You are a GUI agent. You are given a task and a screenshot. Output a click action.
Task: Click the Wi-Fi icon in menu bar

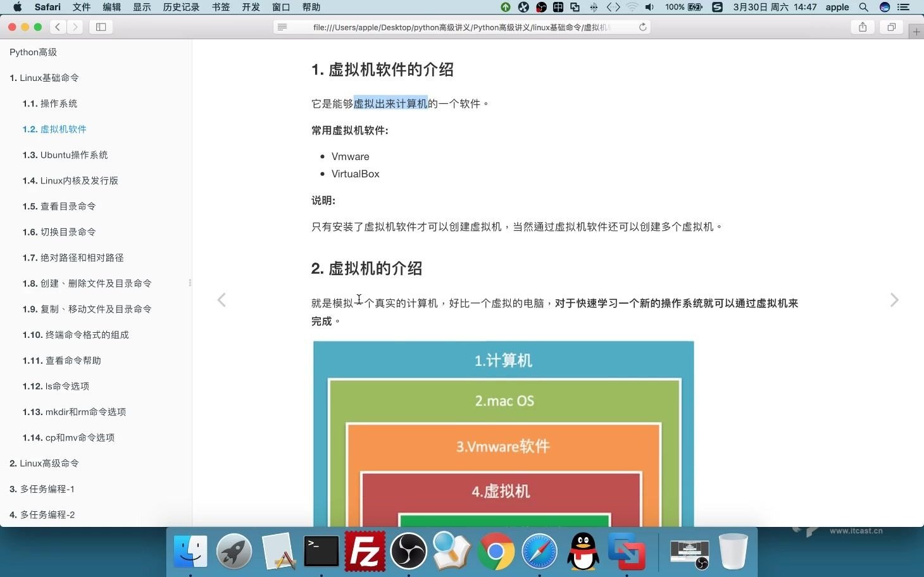tap(632, 7)
